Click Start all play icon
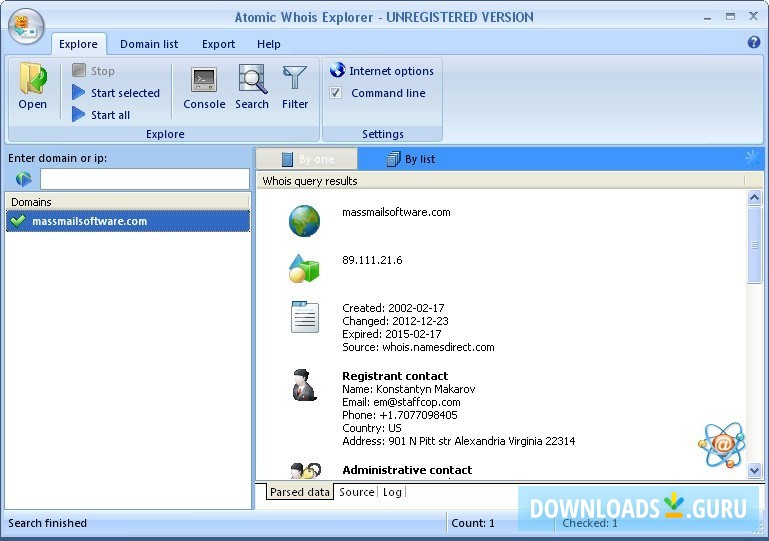The height and width of the screenshot is (541, 769). [78, 115]
